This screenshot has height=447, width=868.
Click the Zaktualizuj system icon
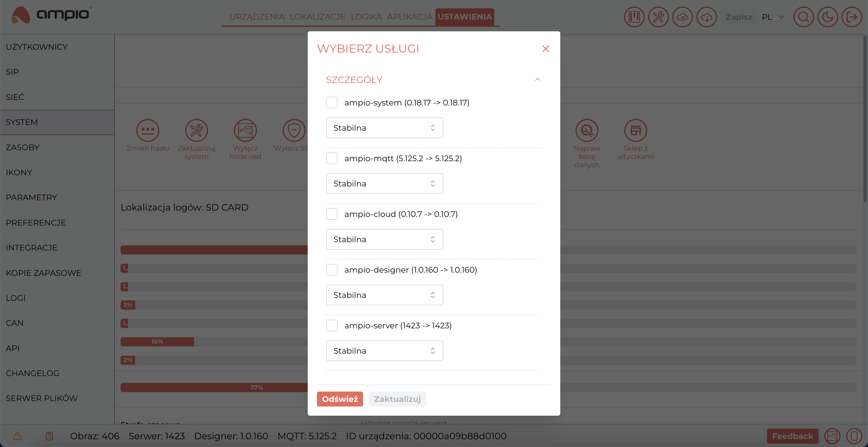tap(196, 130)
